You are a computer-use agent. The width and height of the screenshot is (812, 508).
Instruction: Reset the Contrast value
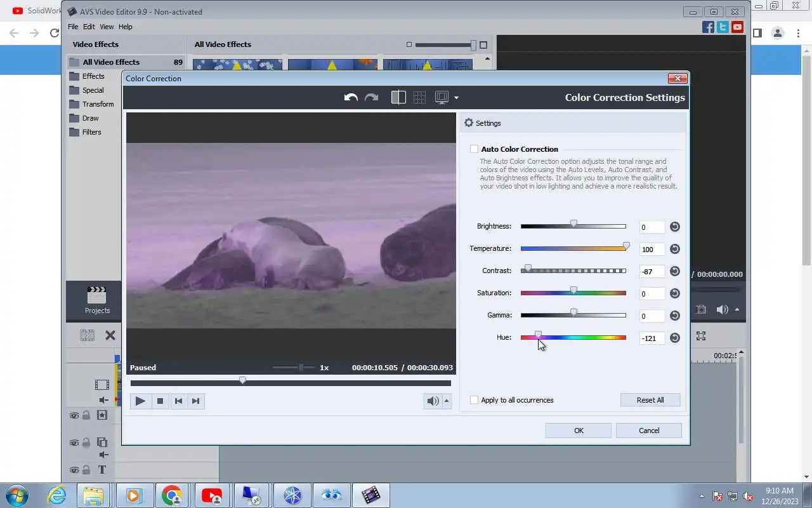coord(675,271)
